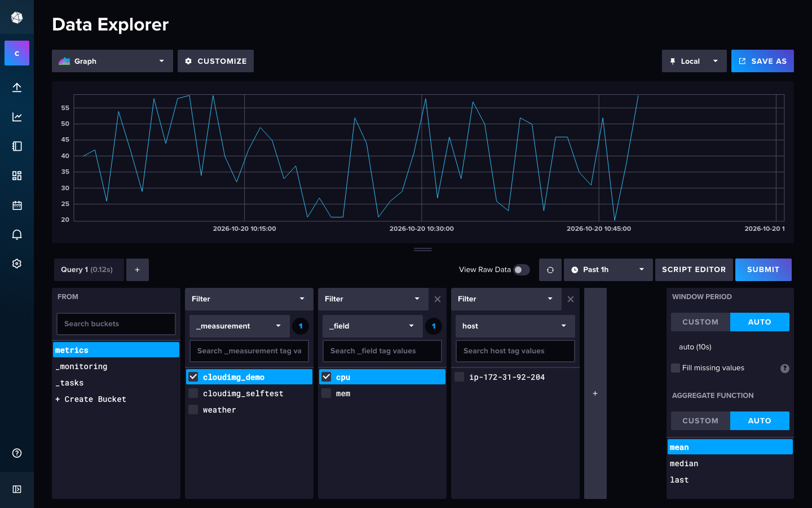Add a new query tab with plus

(x=138, y=270)
